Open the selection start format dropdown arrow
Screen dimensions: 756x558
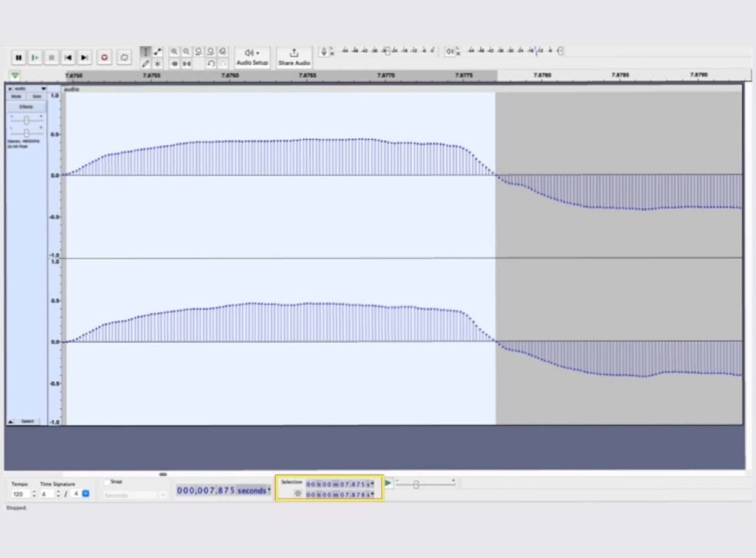(373, 483)
